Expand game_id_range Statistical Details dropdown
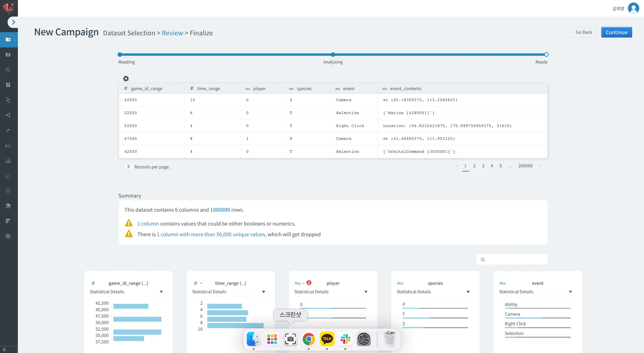This screenshot has height=353, width=644. [x=161, y=292]
